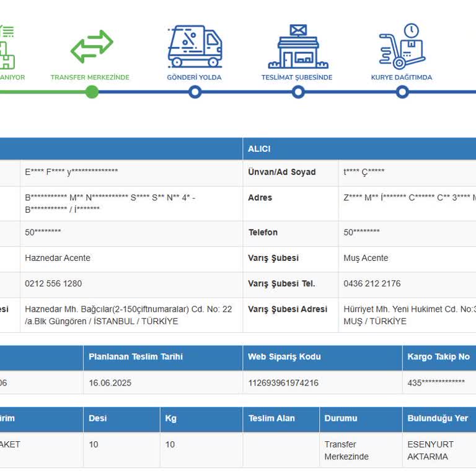Click the green transfer arrows icon

pyautogui.click(x=92, y=46)
